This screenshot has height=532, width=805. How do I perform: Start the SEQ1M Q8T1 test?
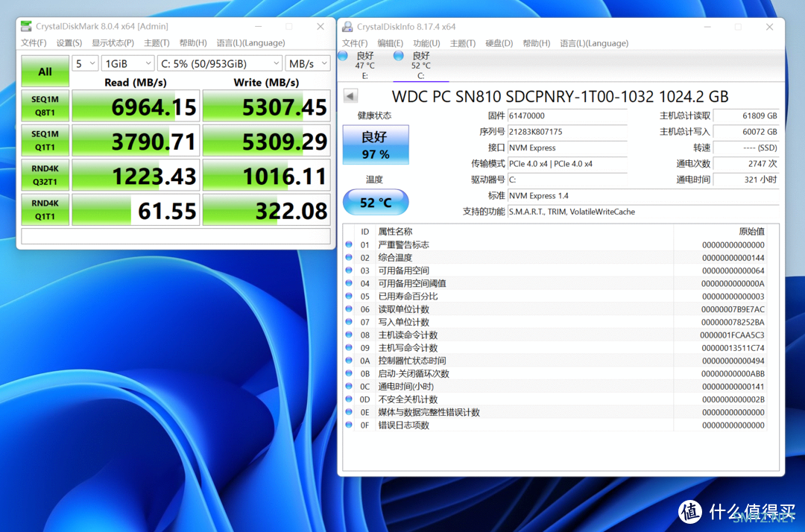coord(45,106)
